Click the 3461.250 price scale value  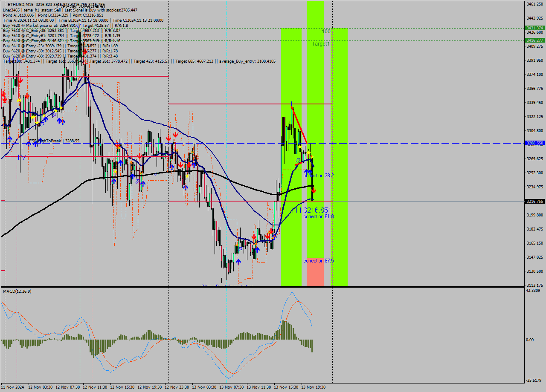click(534, 4)
